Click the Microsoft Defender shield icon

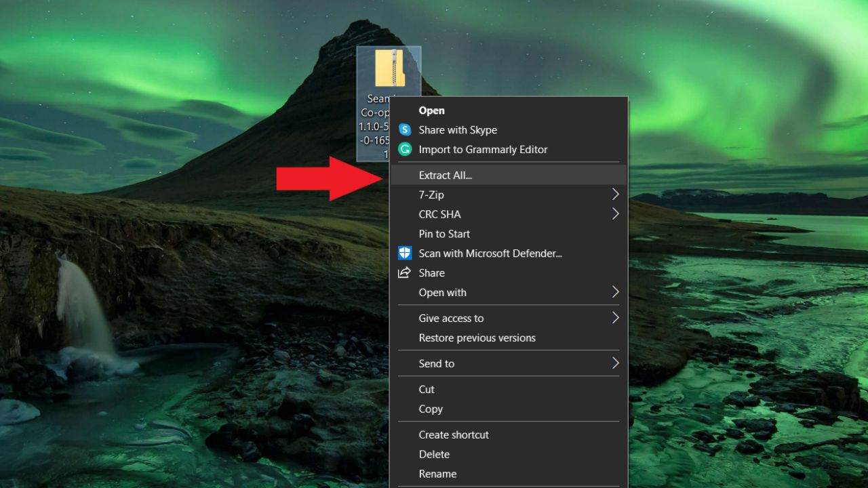point(405,253)
